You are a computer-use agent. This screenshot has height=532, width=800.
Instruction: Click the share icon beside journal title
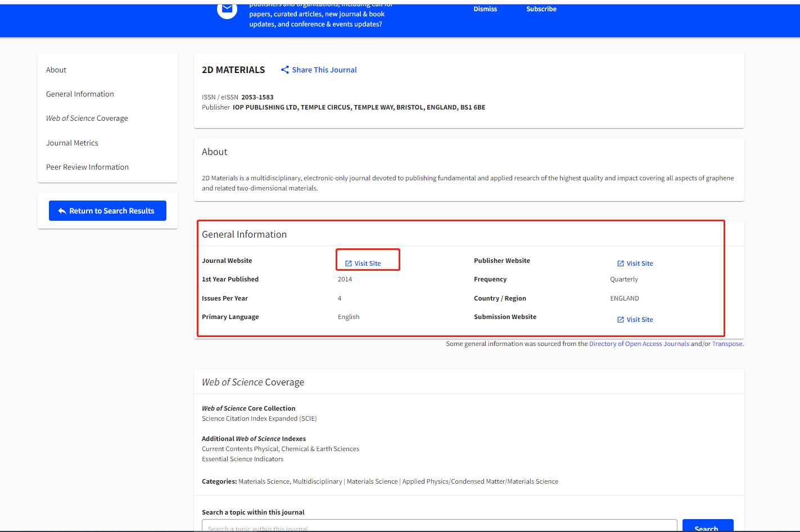pos(285,70)
